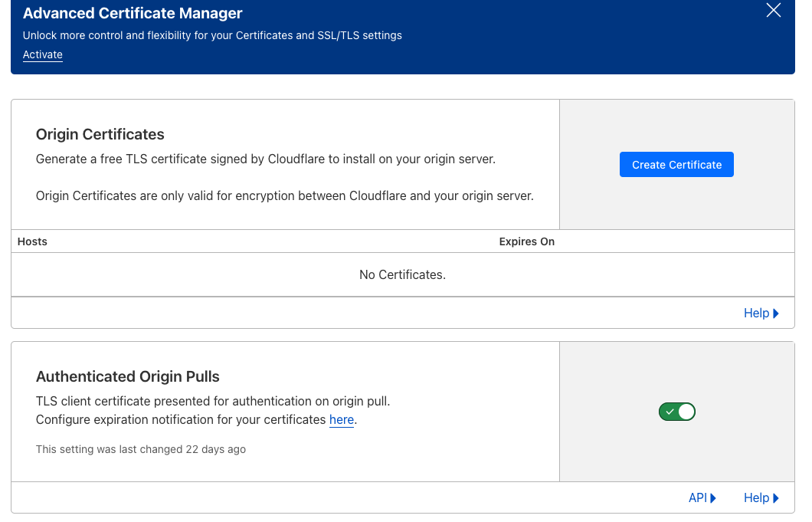Open Help under Authenticated Origin Pulls
812x522 pixels.
(x=756, y=497)
